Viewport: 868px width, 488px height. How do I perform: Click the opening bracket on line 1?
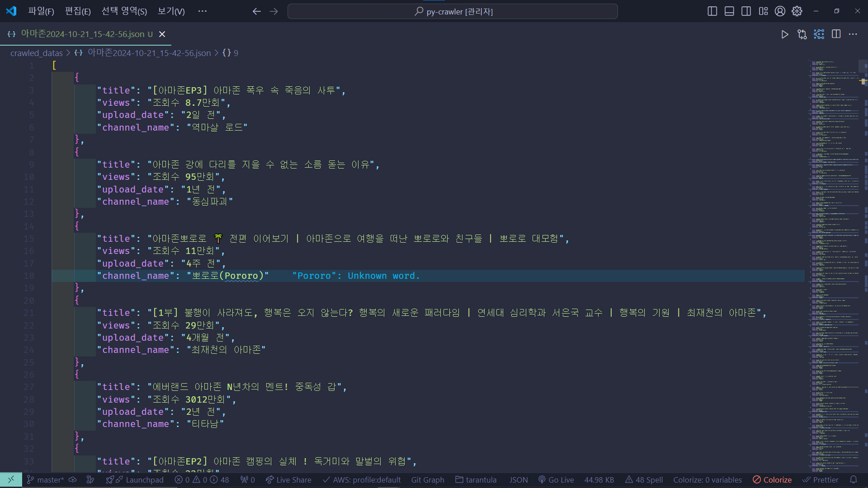[54, 66]
